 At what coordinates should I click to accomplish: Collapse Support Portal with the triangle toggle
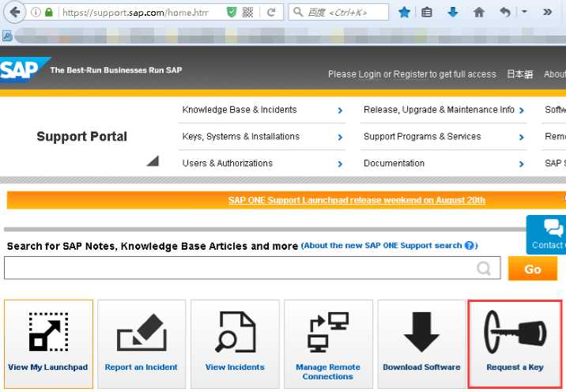[153, 160]
